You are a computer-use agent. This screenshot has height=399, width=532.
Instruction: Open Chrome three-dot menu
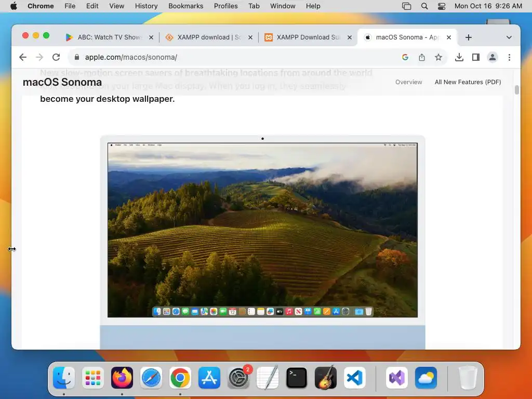(x=509, y=57)
